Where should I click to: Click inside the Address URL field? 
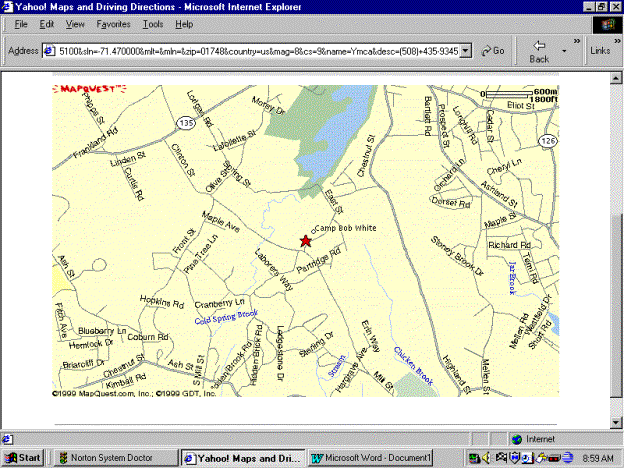pyautogui.click(x=258, y=51)
